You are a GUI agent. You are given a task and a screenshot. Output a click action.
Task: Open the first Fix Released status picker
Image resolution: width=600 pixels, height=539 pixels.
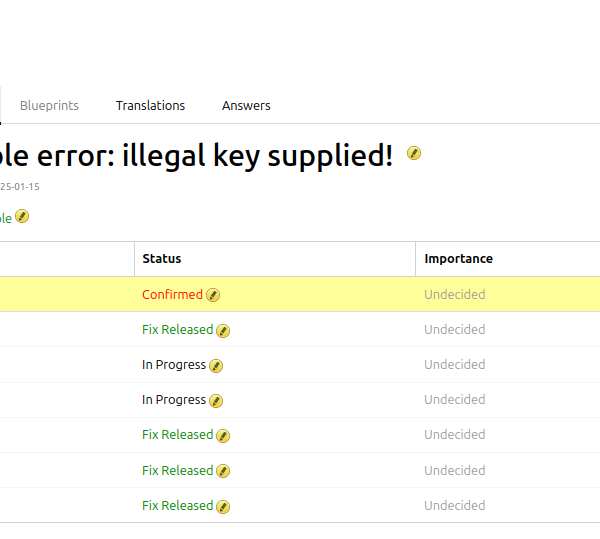click(177, 330)
